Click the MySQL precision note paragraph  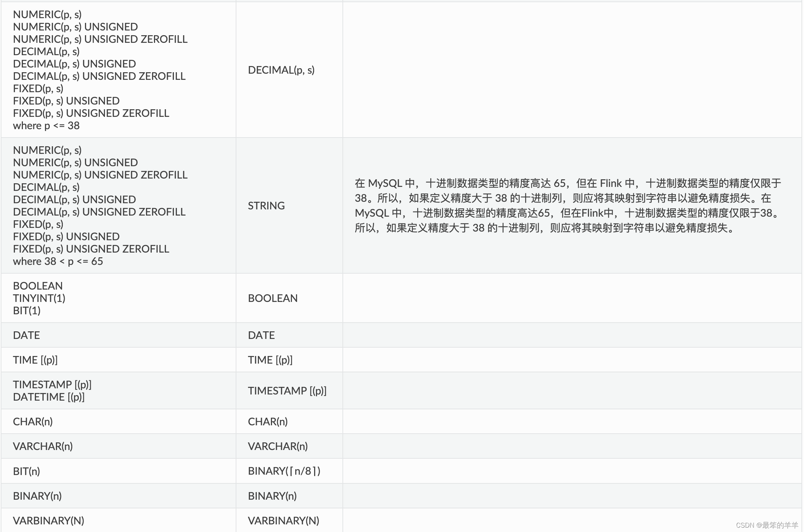pos(568,205)
